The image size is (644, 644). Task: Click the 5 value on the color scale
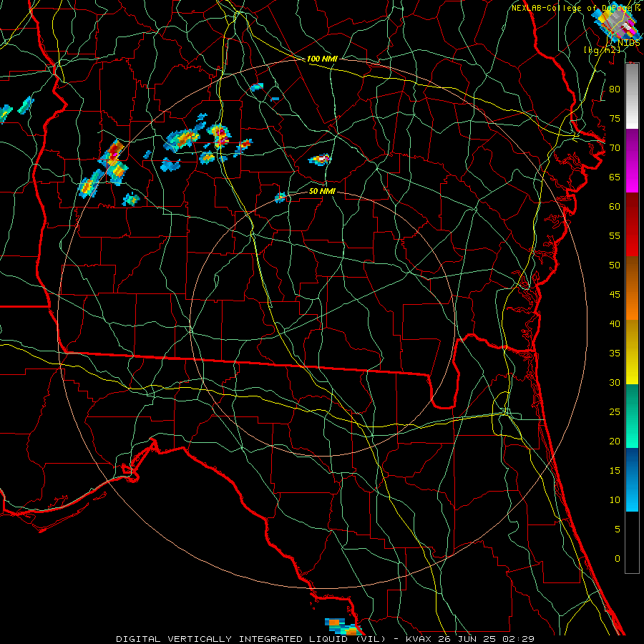(618, 530)
